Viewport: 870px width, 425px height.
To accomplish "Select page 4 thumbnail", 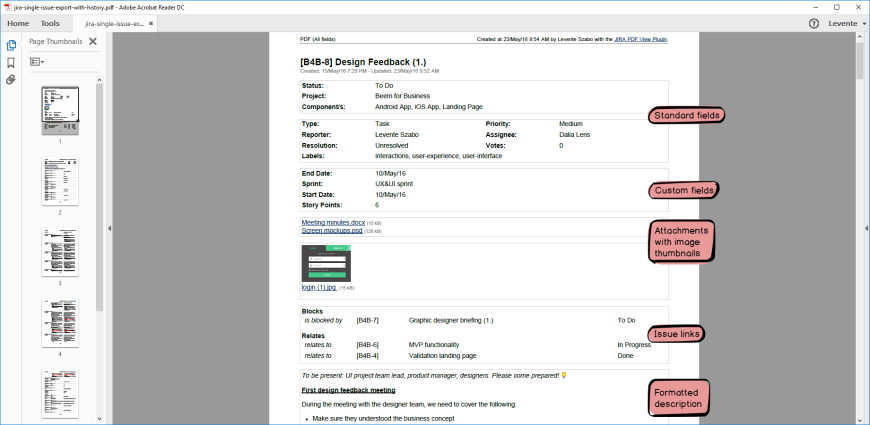I will [x=60, y=322].
